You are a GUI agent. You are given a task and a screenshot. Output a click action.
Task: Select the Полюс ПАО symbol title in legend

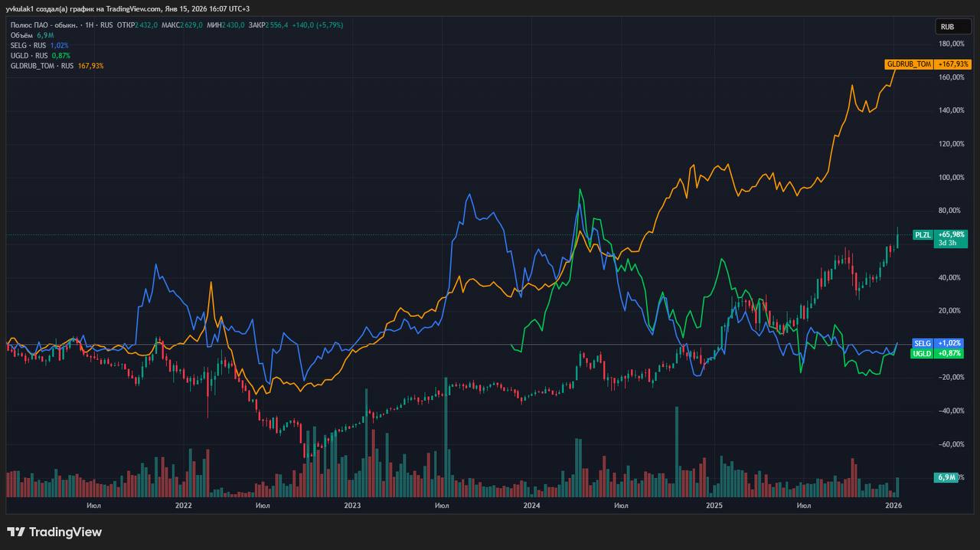point(42,25)
